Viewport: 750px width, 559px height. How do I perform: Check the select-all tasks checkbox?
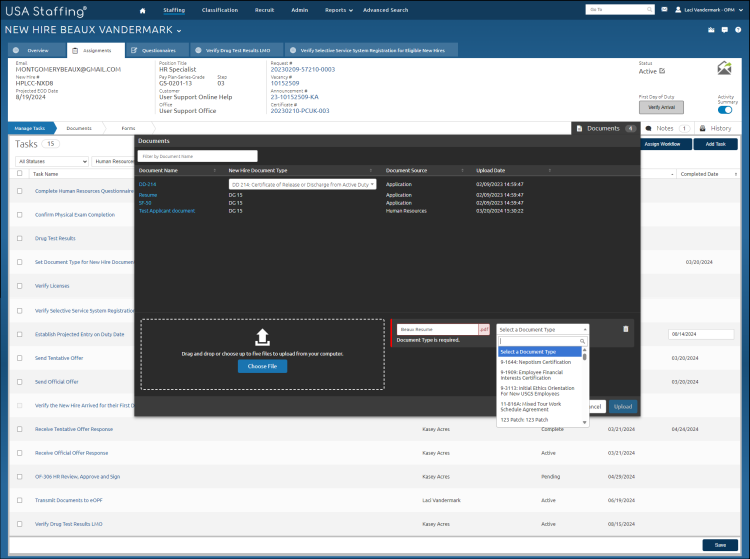coord(20,173)
